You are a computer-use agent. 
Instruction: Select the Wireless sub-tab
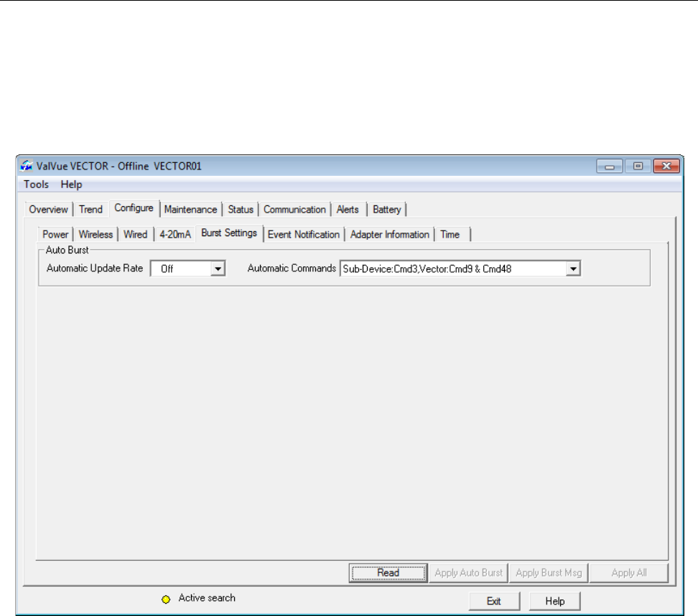click(96, 234)
